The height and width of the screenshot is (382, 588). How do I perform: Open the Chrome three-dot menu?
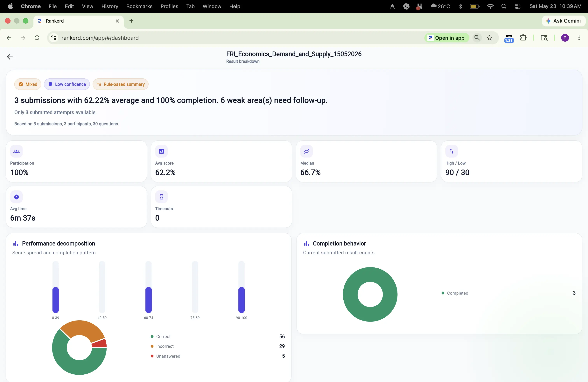click(579, 38)
